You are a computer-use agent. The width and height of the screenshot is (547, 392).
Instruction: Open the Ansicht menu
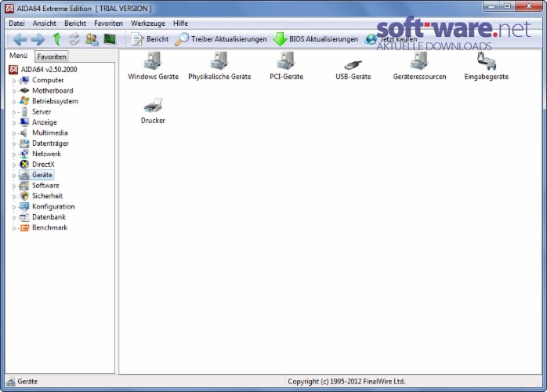(x=45, y=24)
